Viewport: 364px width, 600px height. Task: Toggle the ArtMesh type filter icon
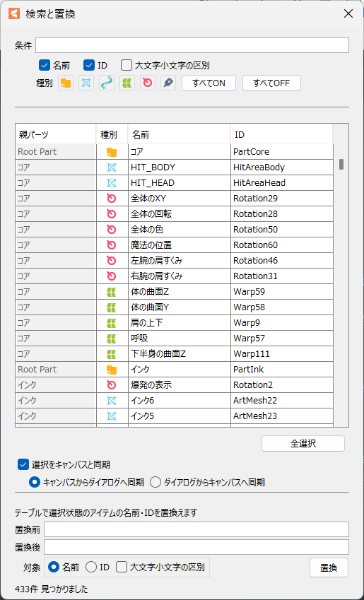[x=86, y=83]
